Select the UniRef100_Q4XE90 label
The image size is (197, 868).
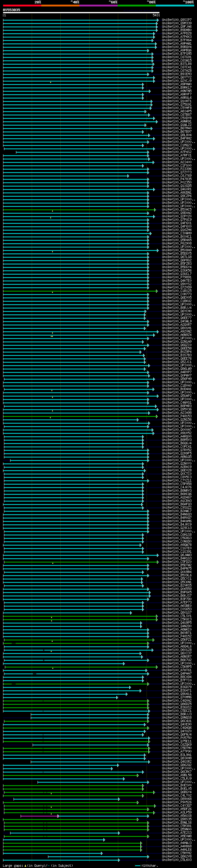coord(177,725)
